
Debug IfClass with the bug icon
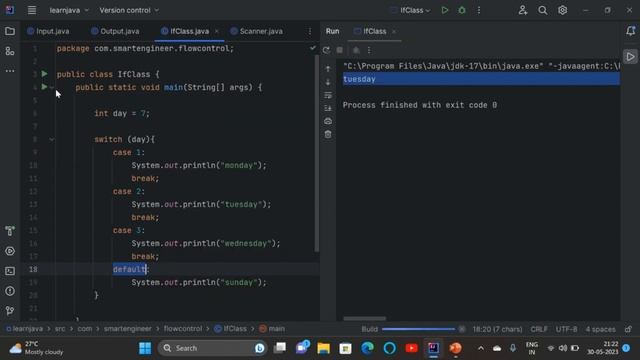[462, 10]
